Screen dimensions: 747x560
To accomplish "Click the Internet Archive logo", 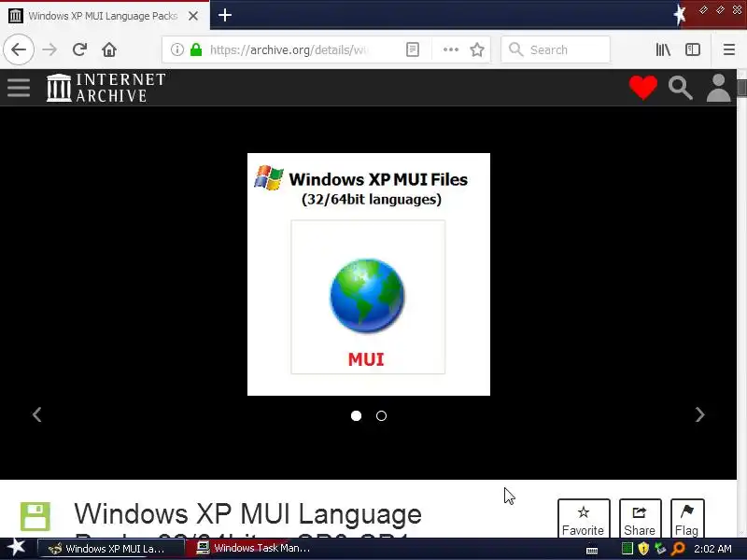I will [106, 88].
